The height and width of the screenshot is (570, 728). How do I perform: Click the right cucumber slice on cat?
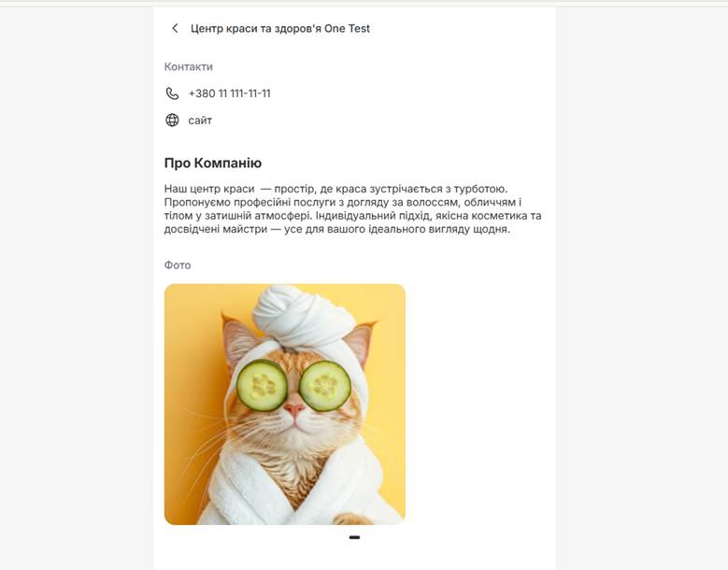pyautogui.click(x=325, y=386)
